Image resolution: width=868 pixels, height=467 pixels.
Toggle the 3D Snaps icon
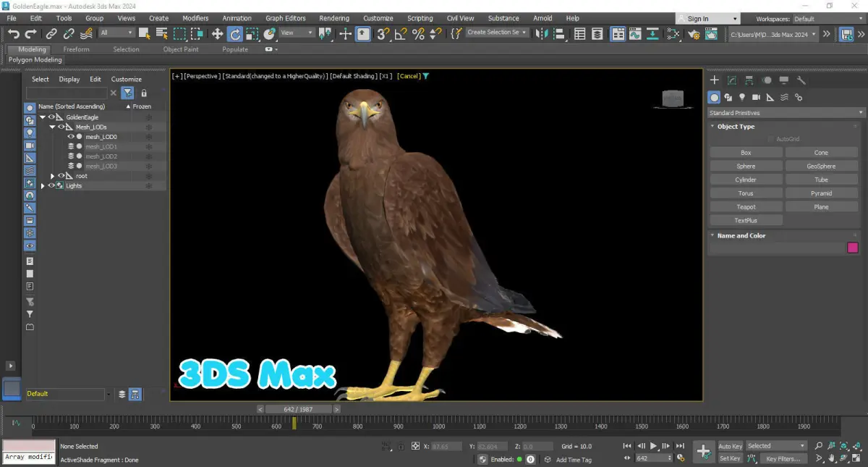tap(383, 33)
